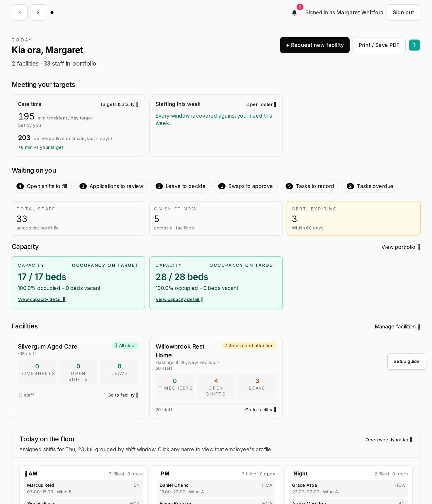The image size is (432, 504).
Task: Open help with the question mark button
Action: click(x=414, y=45)
